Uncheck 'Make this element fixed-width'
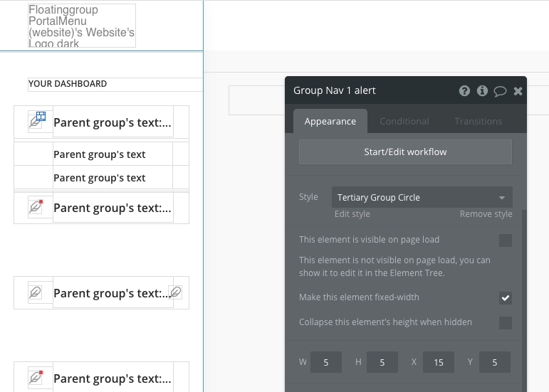This screenshot has width=549, height=392. [x=505, y=297]
